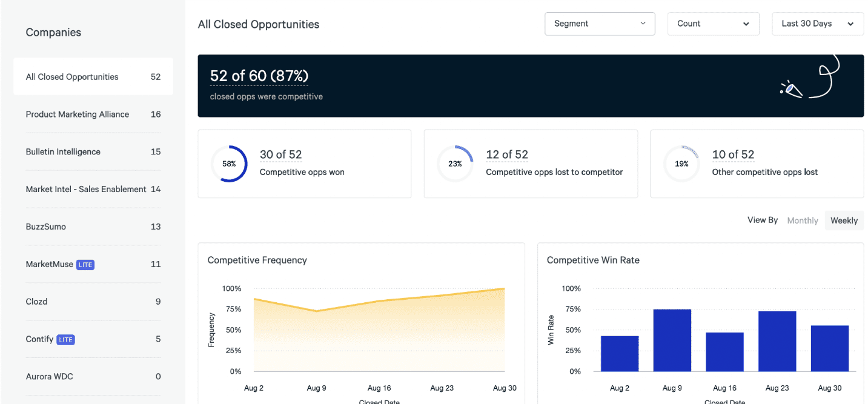Open the Segment dropdown
This screenshot has height=404, width=868.
600,24
